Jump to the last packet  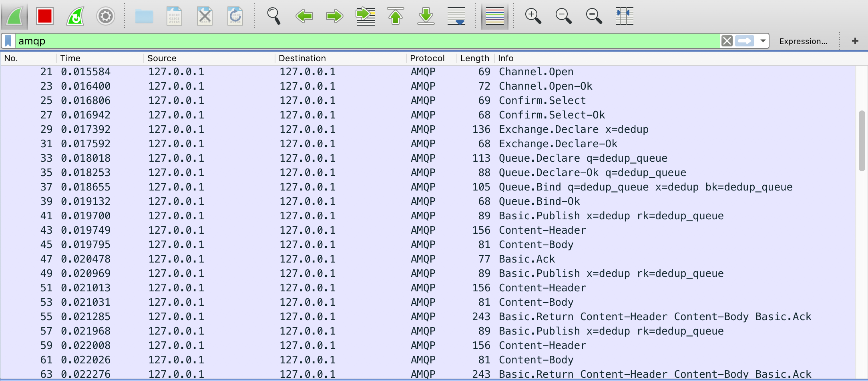click(426, 16)
